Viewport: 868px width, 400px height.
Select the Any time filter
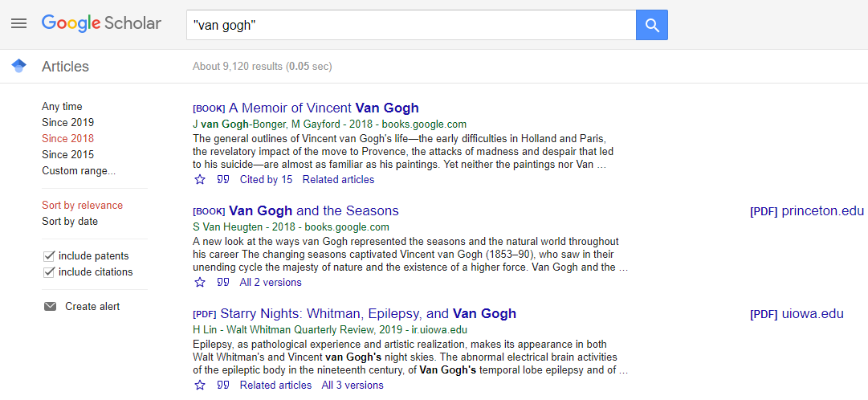coord(62,106)
